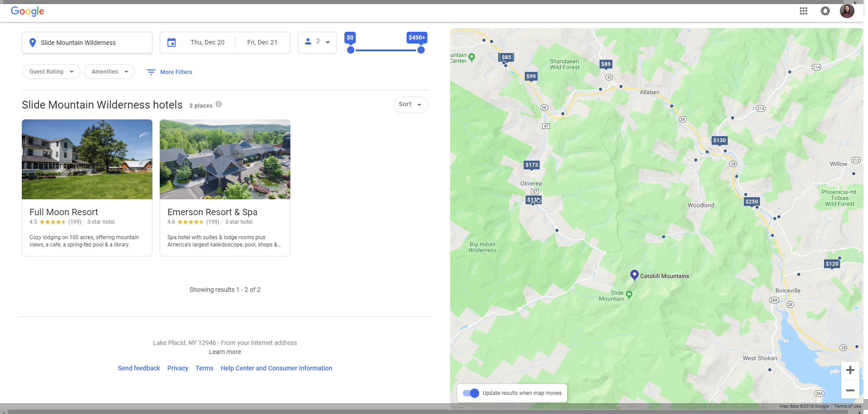Open More Filters
The width and height of the screenshot is (868, 414).
click(170, 72)
